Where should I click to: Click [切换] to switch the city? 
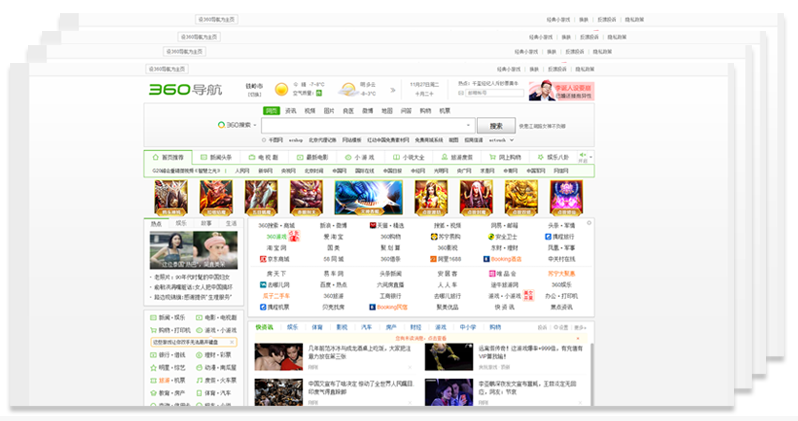tap(254, 94)
